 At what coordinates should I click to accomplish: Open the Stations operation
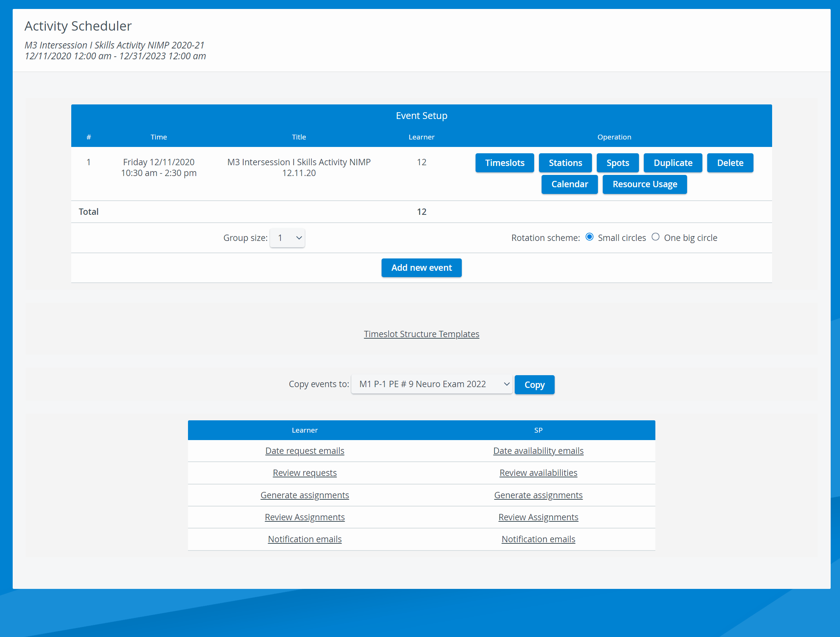(x=565, y=163)
